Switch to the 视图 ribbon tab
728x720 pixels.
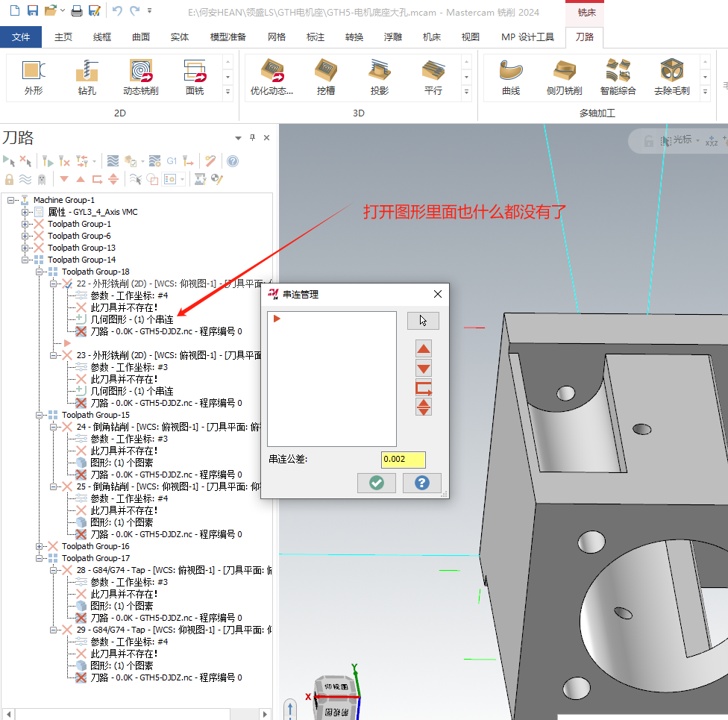[x=471, y=37]
